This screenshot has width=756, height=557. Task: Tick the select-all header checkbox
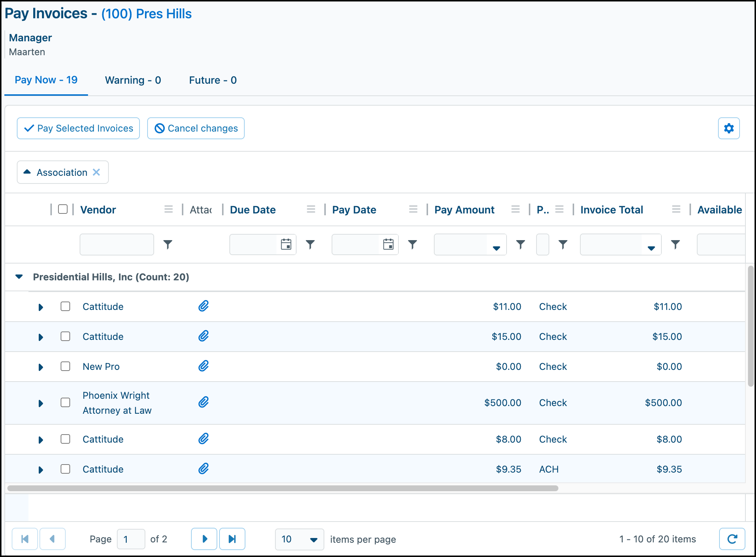click(63, 209)
